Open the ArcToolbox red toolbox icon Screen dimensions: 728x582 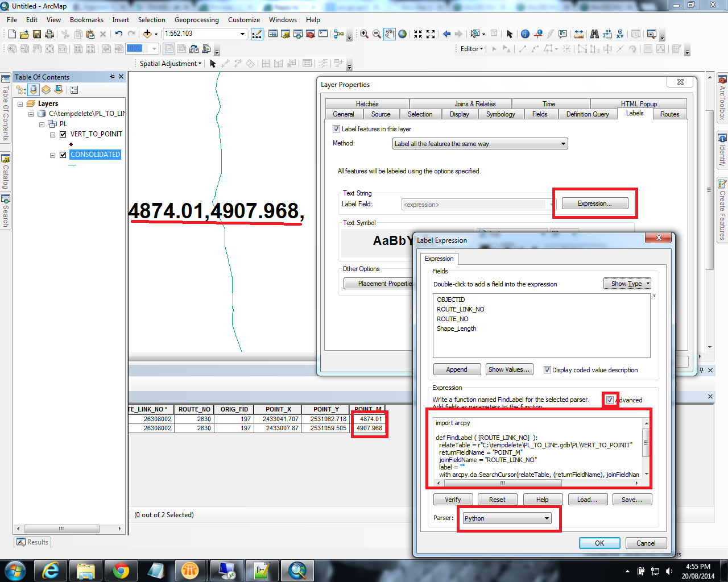311,34
